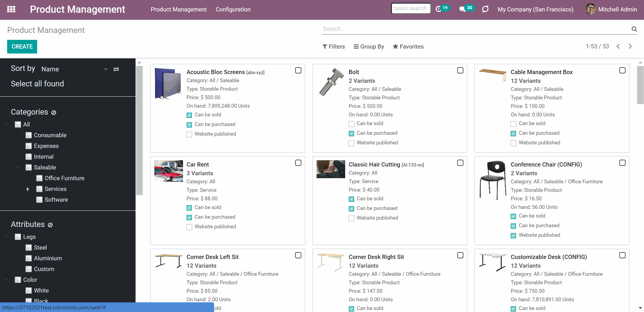This screenshot has height=312, width=644.
Task: Open the Filters dropdown
Action: [334, 47]
